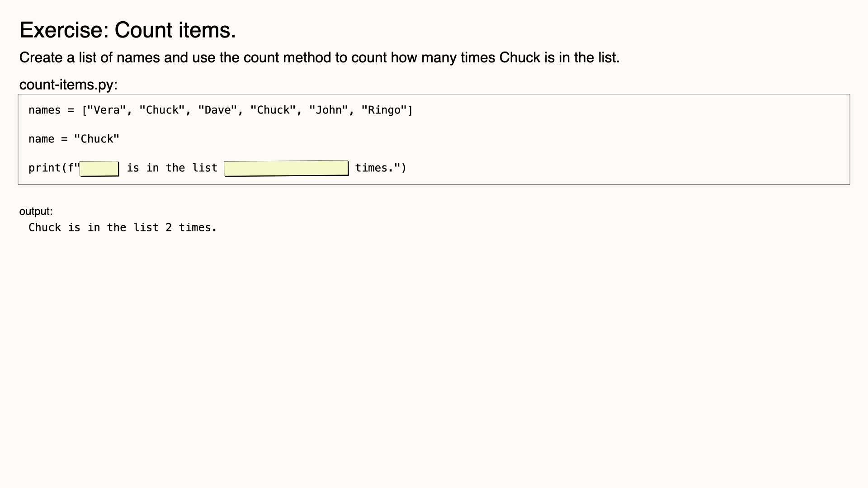Click the second "Chuck" in the names list
The image size is (868, 488).
pyautogui.click(x=273, y=110)
